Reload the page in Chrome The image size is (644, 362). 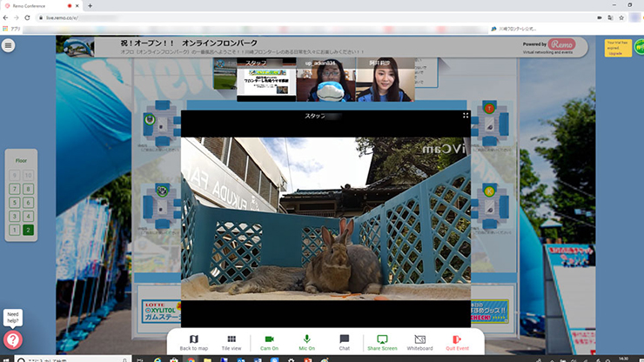click(27, 17)
